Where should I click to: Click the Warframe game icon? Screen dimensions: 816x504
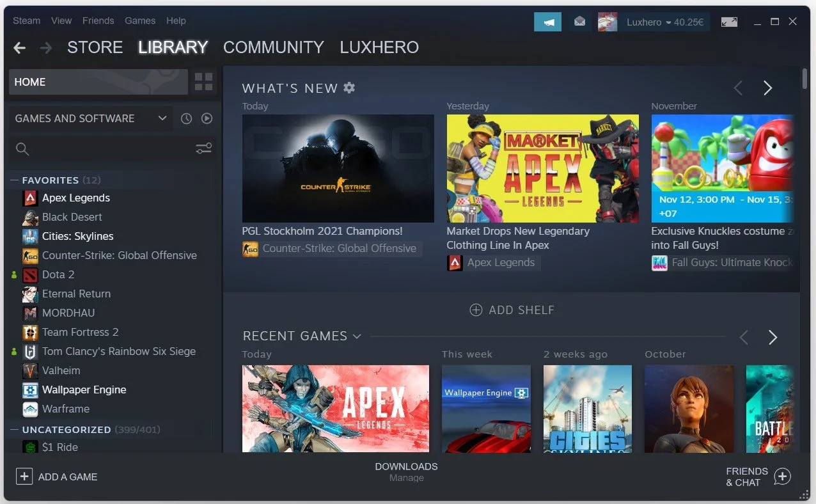(30, 409)
